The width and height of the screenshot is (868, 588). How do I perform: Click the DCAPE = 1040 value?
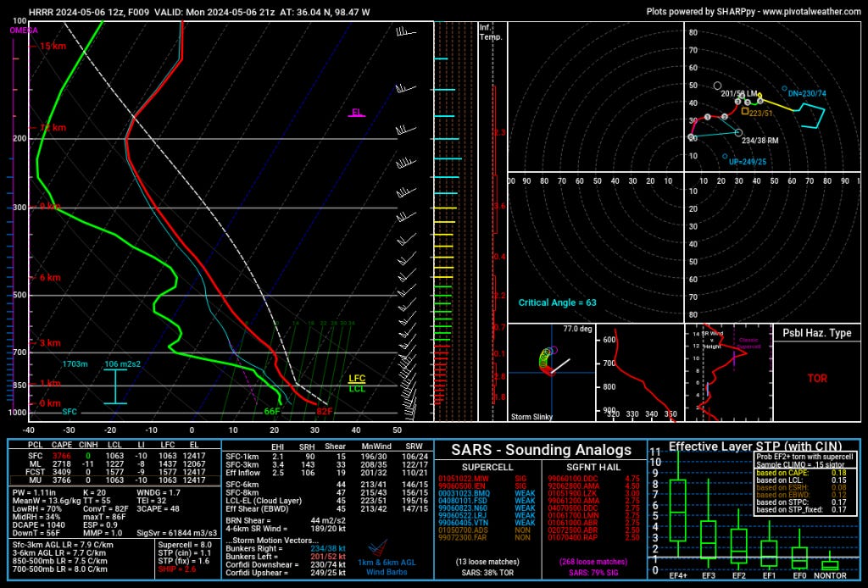click(x=39, y=525)
